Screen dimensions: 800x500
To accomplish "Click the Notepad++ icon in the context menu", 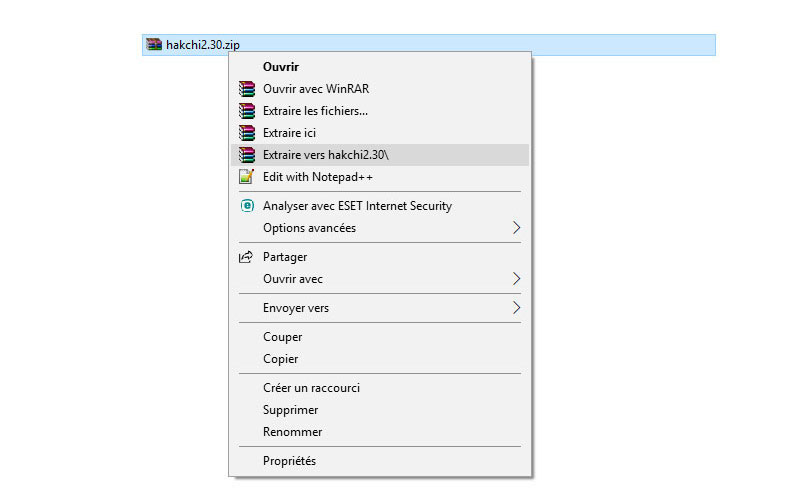I will pyautogui.click(x=246, y=177).
